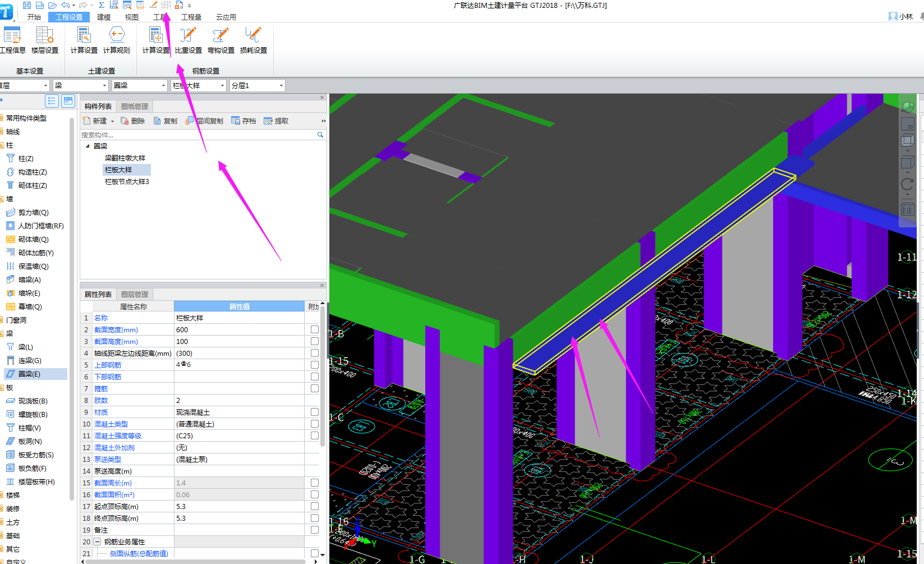Select 板受力筋(S) component

[x=36, y=455]
